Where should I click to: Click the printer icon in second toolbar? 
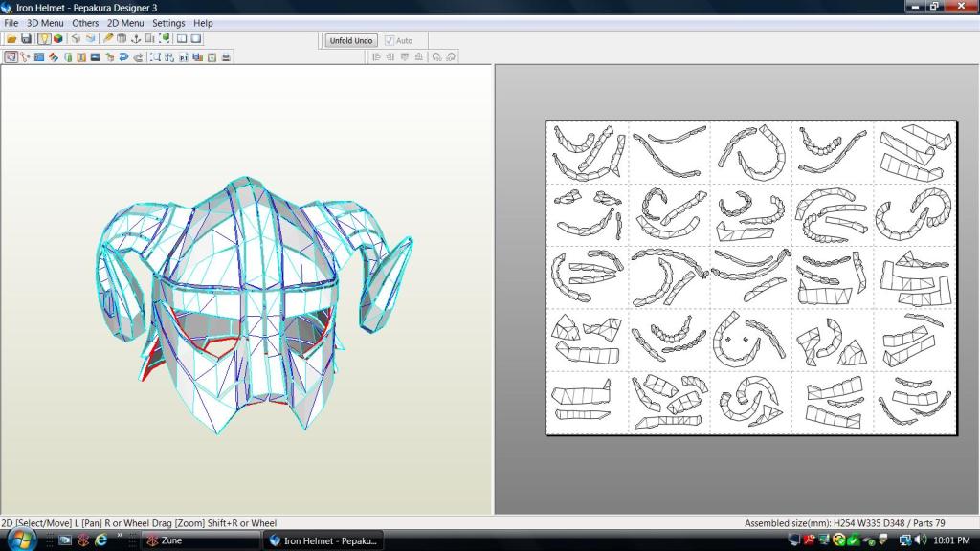tap(226, 57)
